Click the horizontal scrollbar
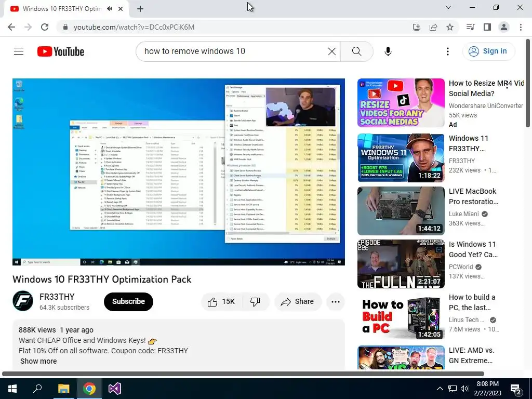This screenshot has height=399, width=532. (243, 374)
